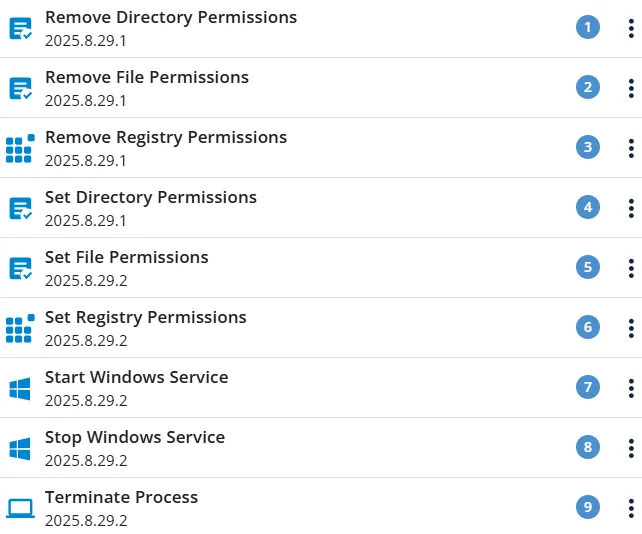Screen dimensions: 642x534
Task: Click the Remove File Permissions document icon
Action: click(x=20, y=88)
